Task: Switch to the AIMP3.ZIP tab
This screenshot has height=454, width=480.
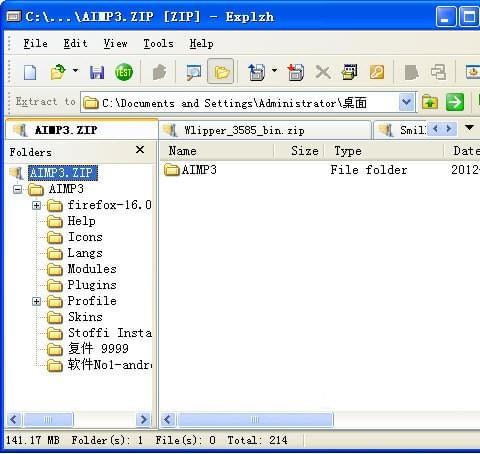Action: (x=82, y=130)
